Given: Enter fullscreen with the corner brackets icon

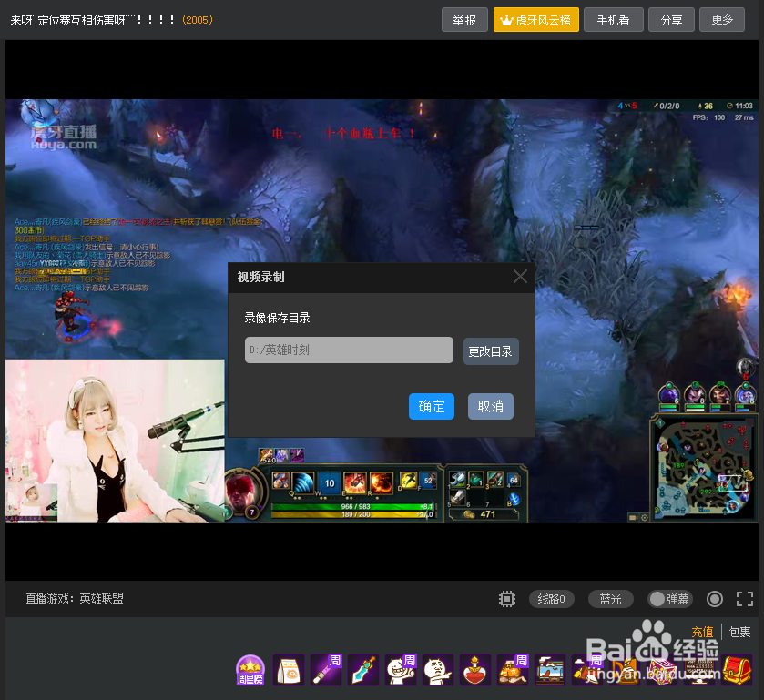Looking at the screenshot, I should tap(744, 599).
